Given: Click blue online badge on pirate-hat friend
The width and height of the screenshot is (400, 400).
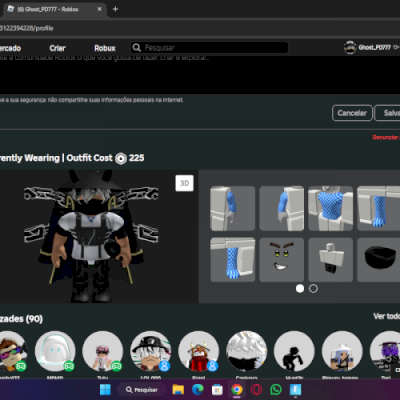Looking at the screenshot, I should point(164,366).
